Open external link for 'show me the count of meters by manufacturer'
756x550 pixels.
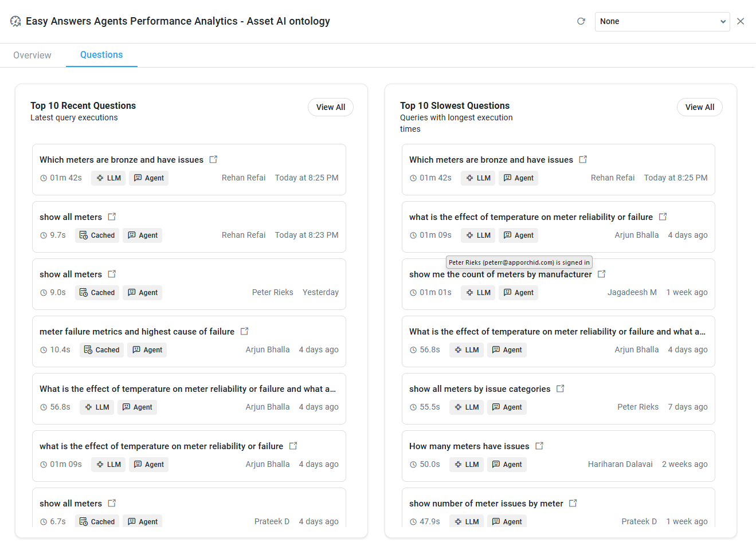tap(602, 274)
